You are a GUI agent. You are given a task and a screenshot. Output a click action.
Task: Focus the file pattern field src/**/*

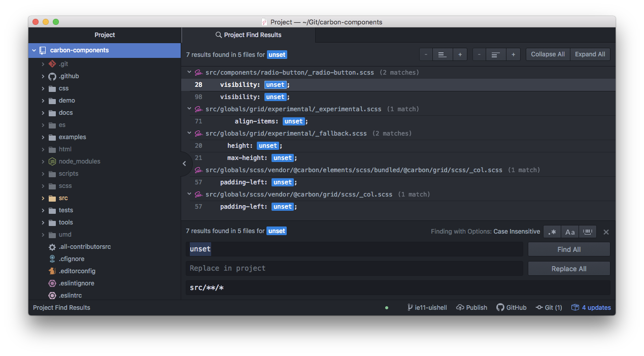tap(398, 288)
